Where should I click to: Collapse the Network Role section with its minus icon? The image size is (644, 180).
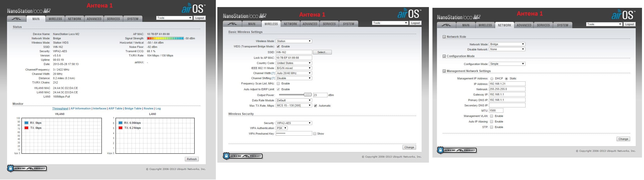point(444,37)
